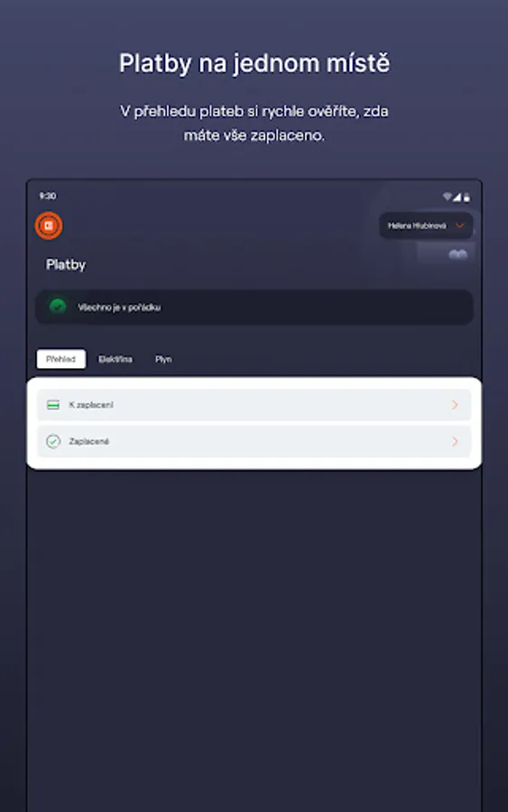The width and height of the screenshot is (508, 812).
Task: Click the small icon below the account selector
Action: click(457, 254)
